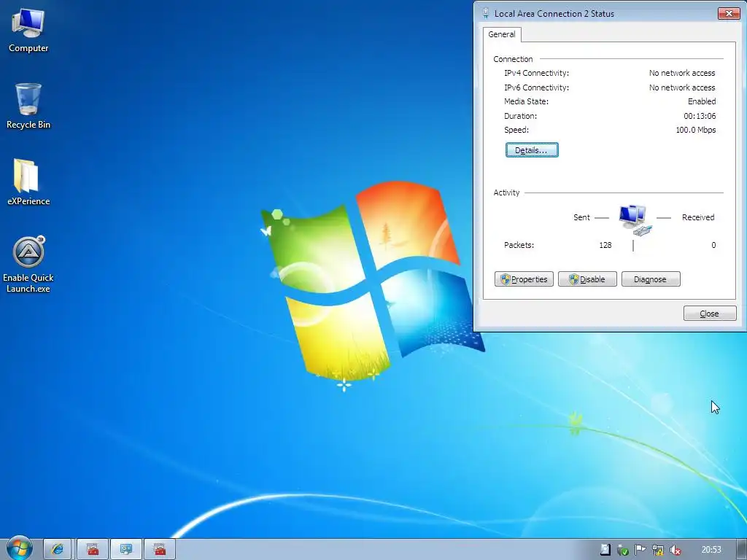
Task: Click the network warning tray icon
Action: pos(658,550)
